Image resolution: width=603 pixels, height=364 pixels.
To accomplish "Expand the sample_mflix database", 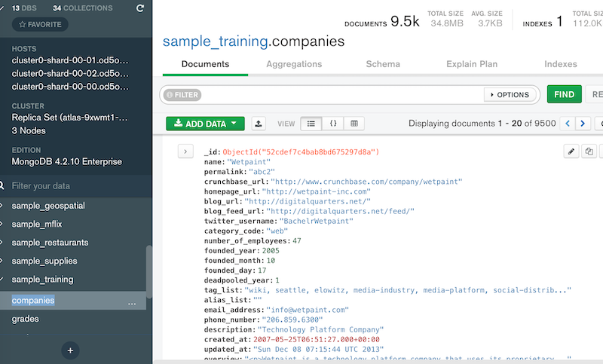I will click(2, 224).
